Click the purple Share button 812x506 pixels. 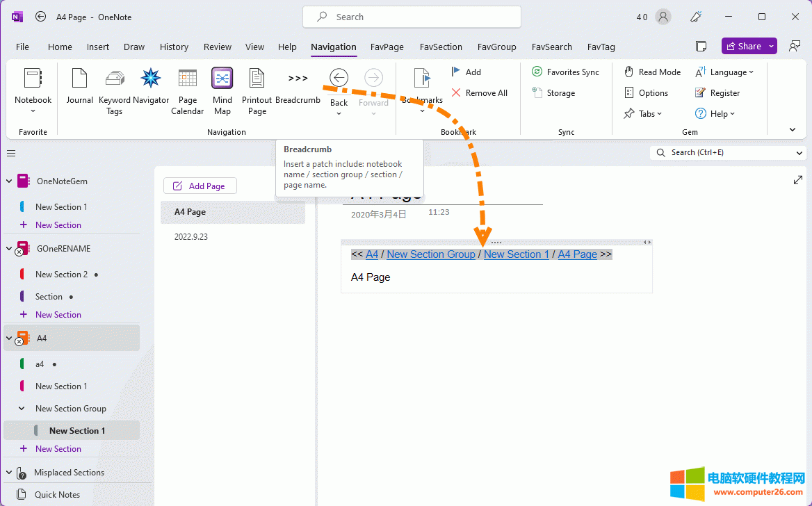[749, 46]
